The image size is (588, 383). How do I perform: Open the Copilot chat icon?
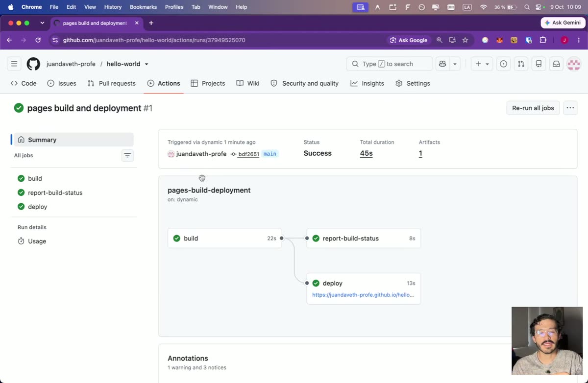pos(442,64)
